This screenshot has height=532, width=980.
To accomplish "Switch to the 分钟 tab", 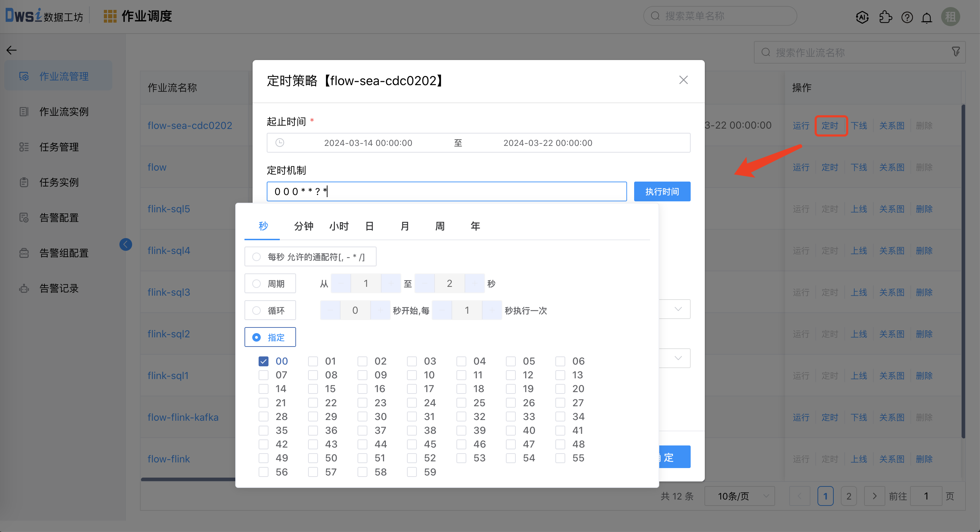I will point(303,226).
